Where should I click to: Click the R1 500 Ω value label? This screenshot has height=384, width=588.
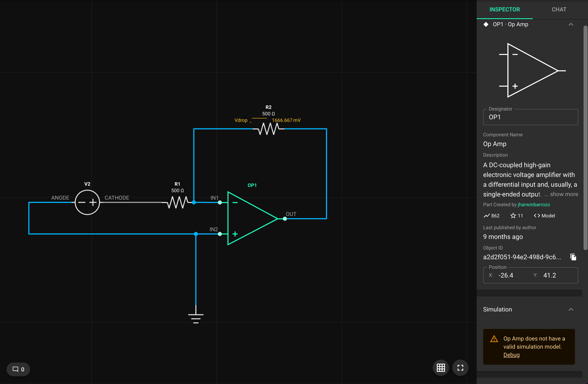[x=178, y=191]
